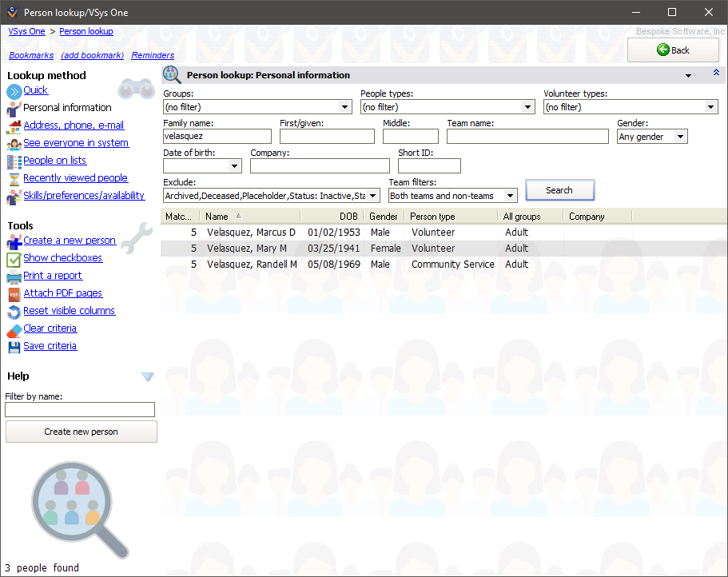Image resolution: width=728 pixels, height=577 pixels.
Task: Click the Create a new person wrench icon
Action: tap(14, 240)
